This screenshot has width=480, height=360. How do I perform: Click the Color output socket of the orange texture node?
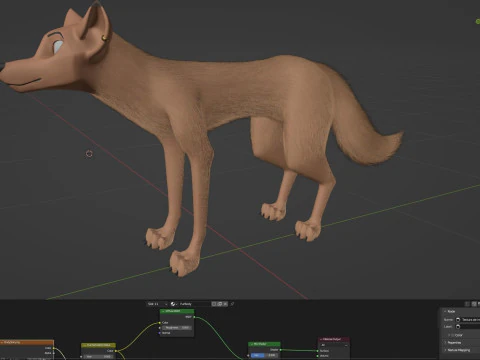pyautogui.click(x=54, y=348)
